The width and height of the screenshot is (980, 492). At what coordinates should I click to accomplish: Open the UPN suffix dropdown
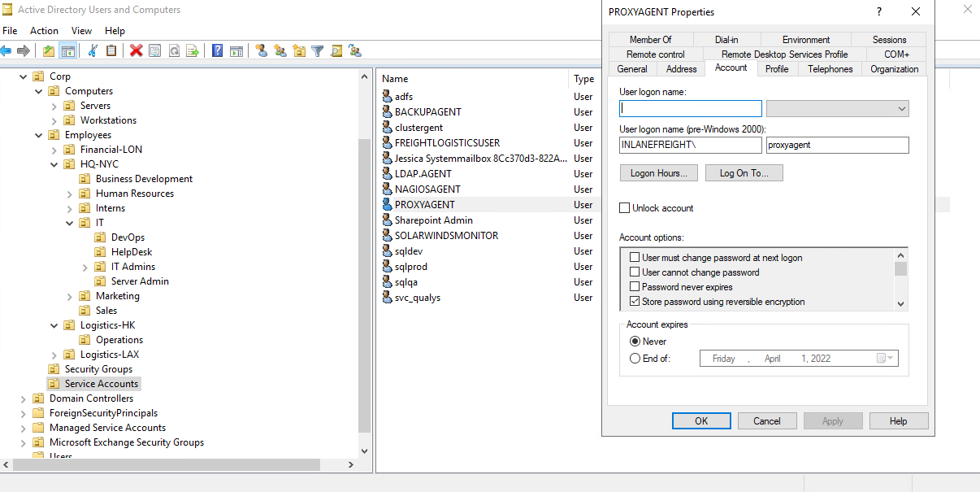point(837,109)
